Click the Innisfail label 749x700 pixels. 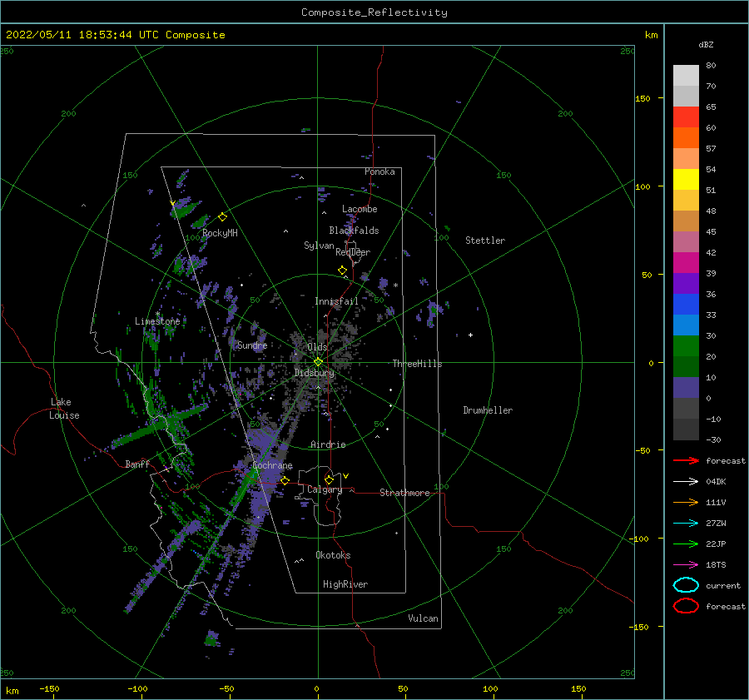pyautogui.click(x=336, y=301)
